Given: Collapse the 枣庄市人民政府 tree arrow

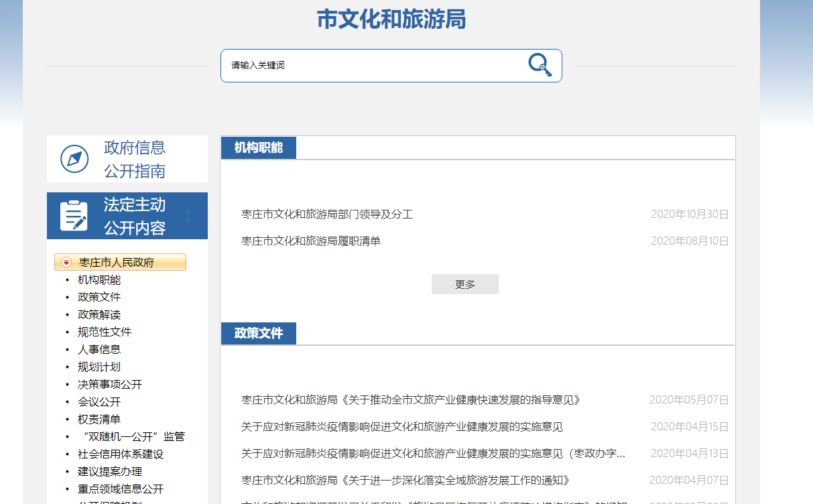Looking at the screenshot, I should [66, 262].
